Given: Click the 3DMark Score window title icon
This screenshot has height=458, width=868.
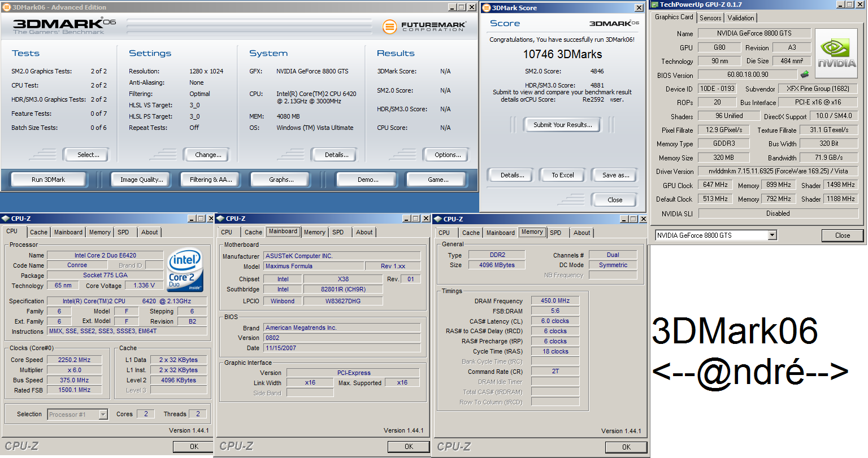Looking at the screenshot, I should (x=486, y=8).
